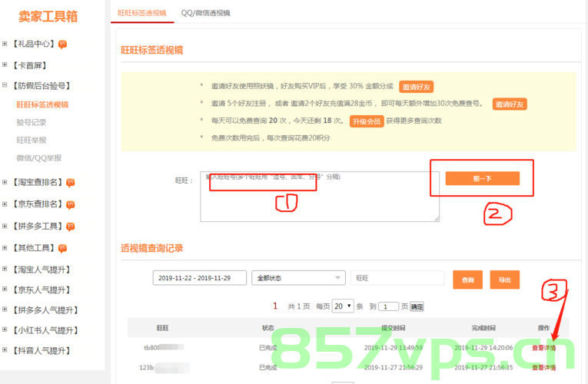Expand the 【礼品中心】 tree node
This screenshot has width=588, height=384.
click(x=5, y=44)
